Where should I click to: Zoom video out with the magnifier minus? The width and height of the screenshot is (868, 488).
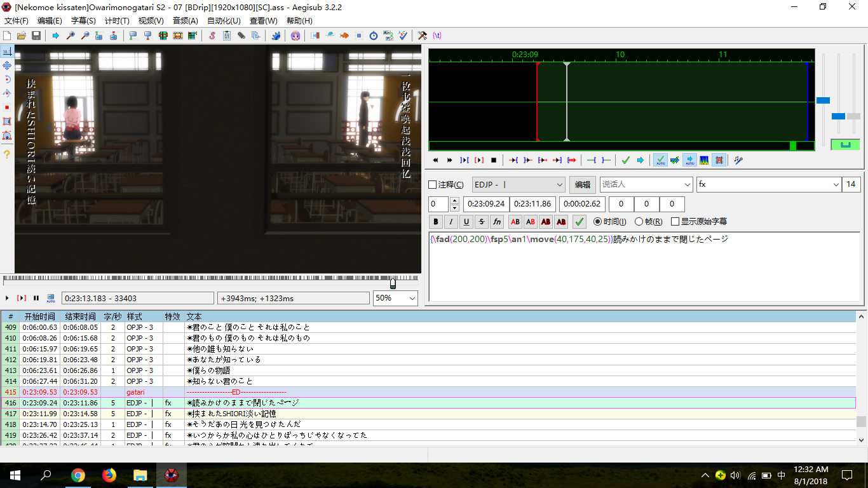pyautogui.click(x=85, y=36)
